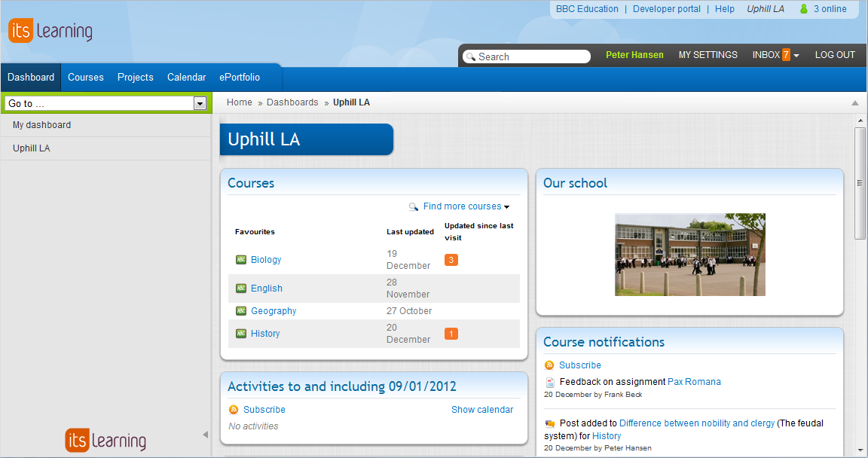The height and width of the screenshot is (458, 868).
Task: Click the Search input field
Action: click(527, 56)
